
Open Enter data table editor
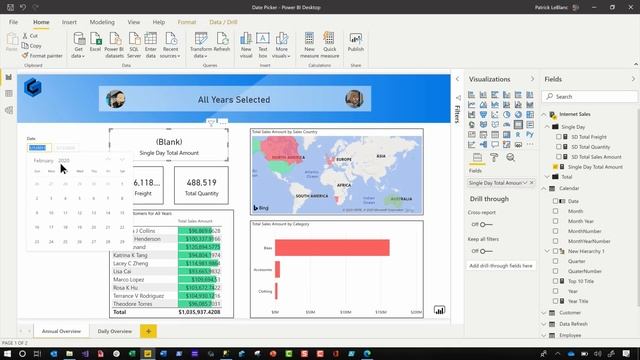click(x=151, y=45)
